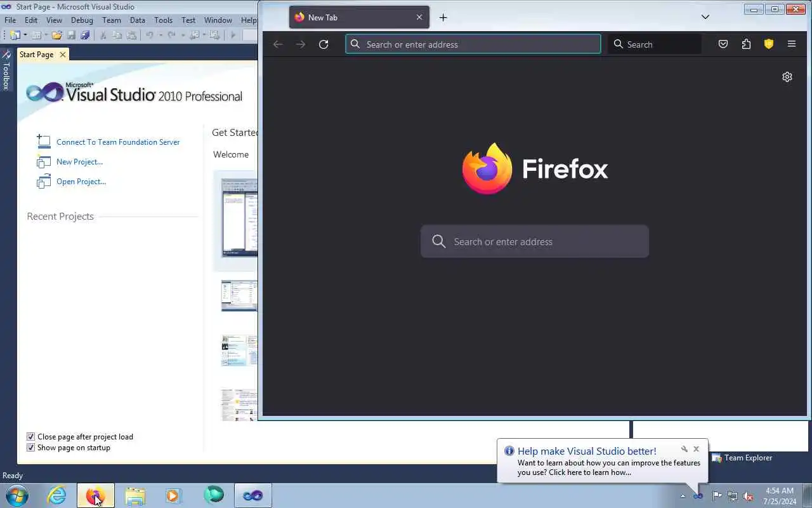Screen dimensions: 812x508
Task: Click the Redo arrow in Visual Studio toolbar
Action: tap(172, 35)
